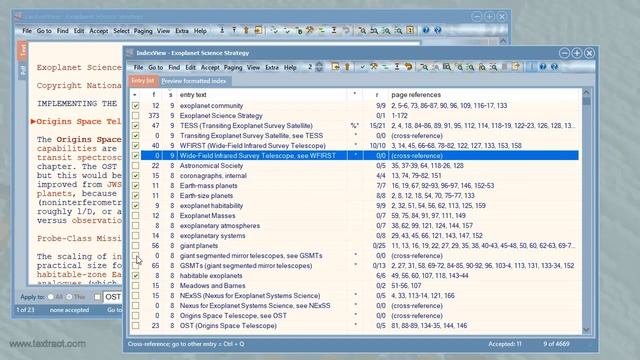Open the Paging menu in IndexView
Image resolution: width=640 pixels, height=360 pixels.
point(233,67)
